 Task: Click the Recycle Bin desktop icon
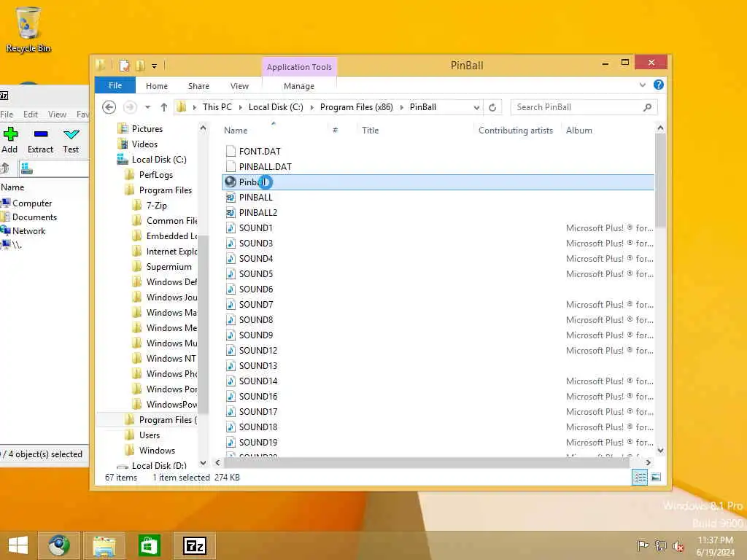point(28,29)
